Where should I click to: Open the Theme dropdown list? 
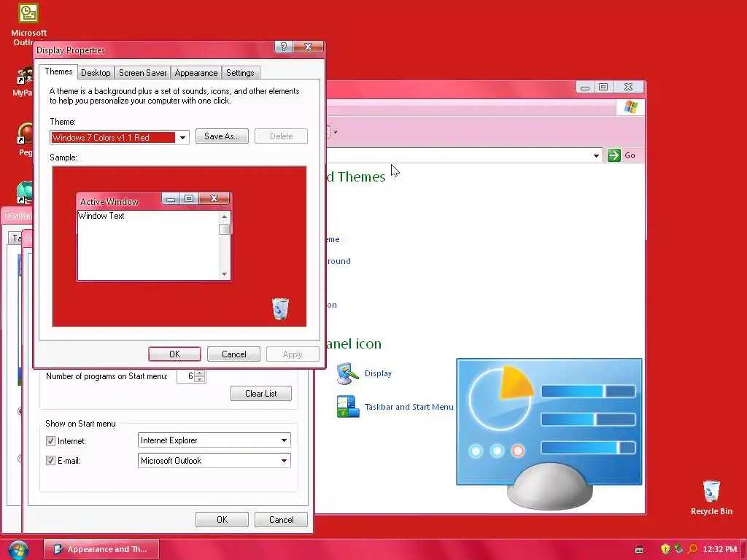(x=182, y=138)
